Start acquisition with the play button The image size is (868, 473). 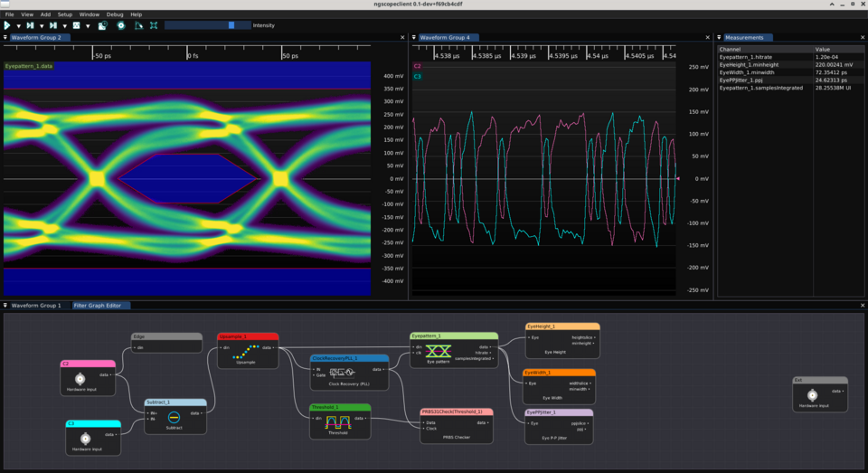point(7,25)
